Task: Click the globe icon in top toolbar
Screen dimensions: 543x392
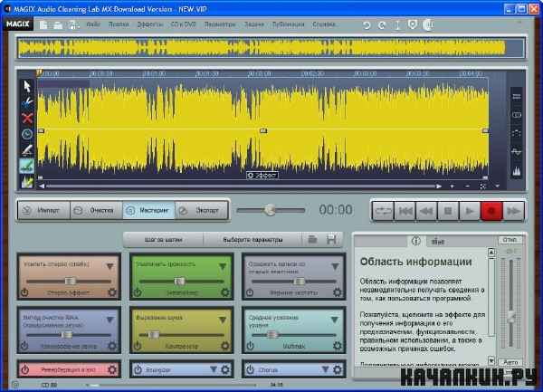Action: (x=428, y=24)
